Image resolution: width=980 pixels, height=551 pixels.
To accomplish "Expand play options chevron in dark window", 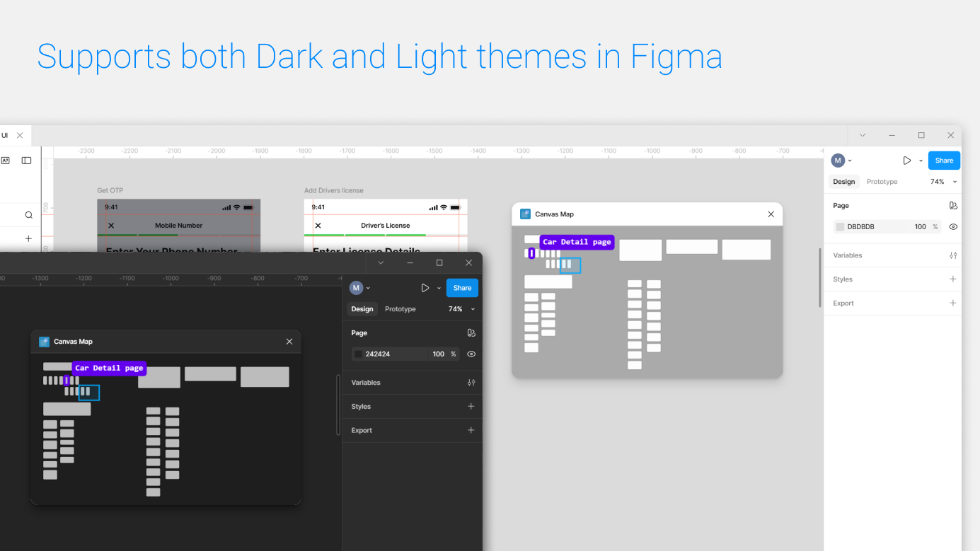I will tap(439, 288).
